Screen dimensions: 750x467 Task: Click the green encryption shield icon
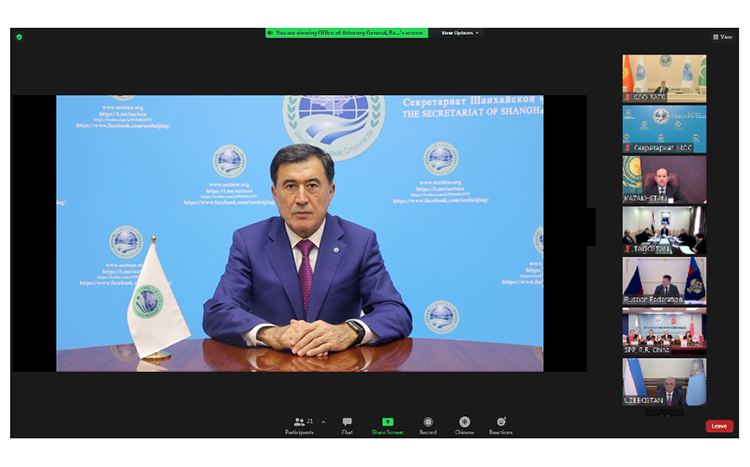click(x=19, y=37)
